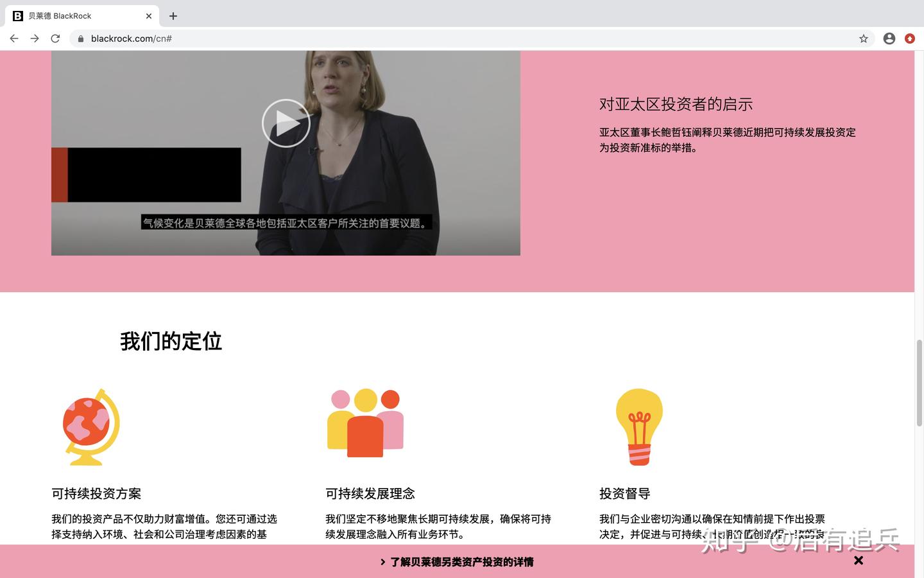Switch to the 贝莱德 BlackRock tab
This screenshot has width=924, height=578.
(71, 15)
